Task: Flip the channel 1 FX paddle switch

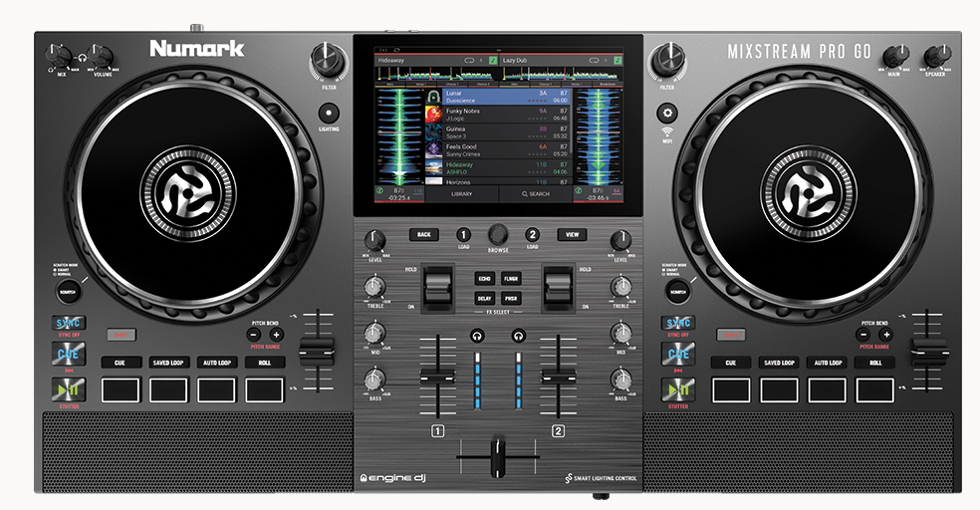Action: pos(438,288)
